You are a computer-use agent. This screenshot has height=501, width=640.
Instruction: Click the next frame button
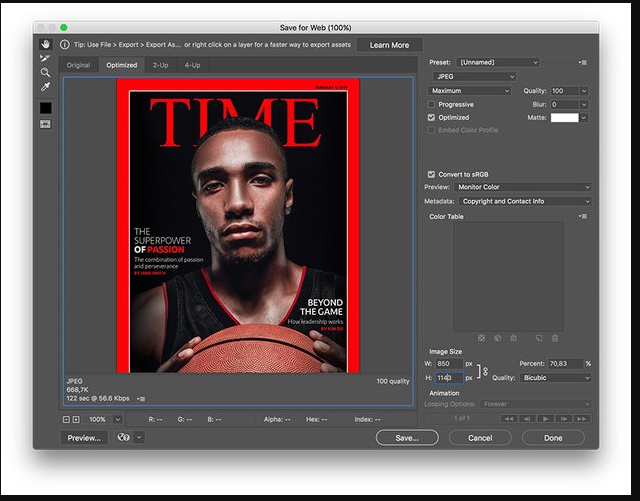pos(564,419)
